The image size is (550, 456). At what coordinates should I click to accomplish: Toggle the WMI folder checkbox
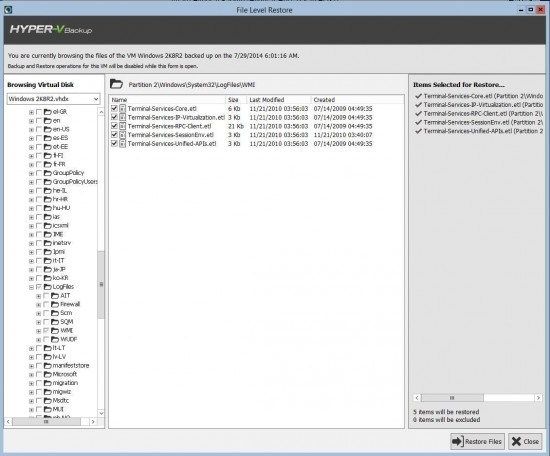pyautogui.click(x=46, y=331)
